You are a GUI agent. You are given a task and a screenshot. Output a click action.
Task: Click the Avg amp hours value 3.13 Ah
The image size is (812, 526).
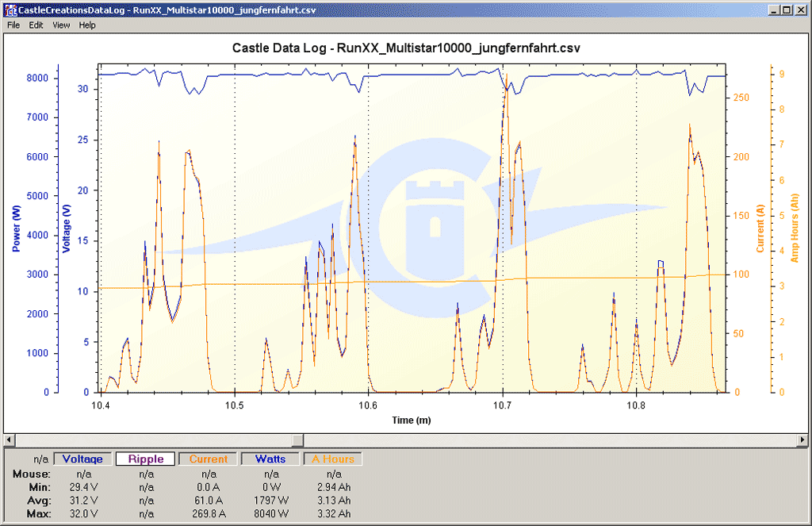pos(334,501)
